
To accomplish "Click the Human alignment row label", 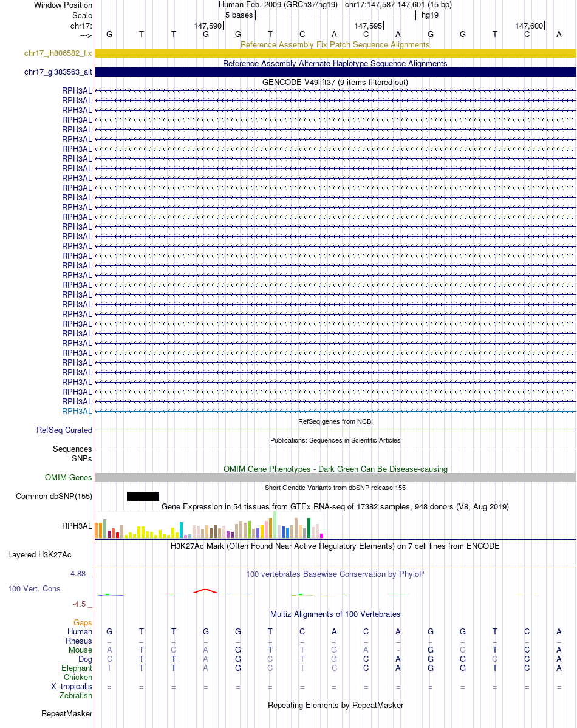I will [80, 632].
